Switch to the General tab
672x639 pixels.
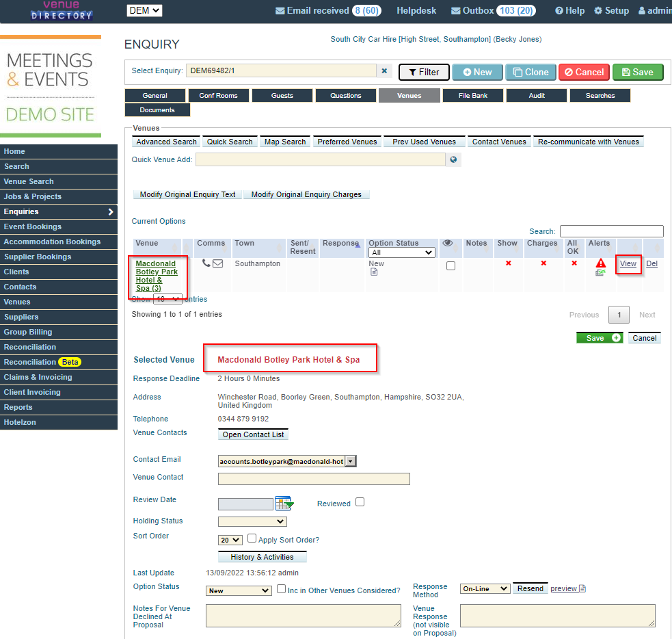point(154,96)
